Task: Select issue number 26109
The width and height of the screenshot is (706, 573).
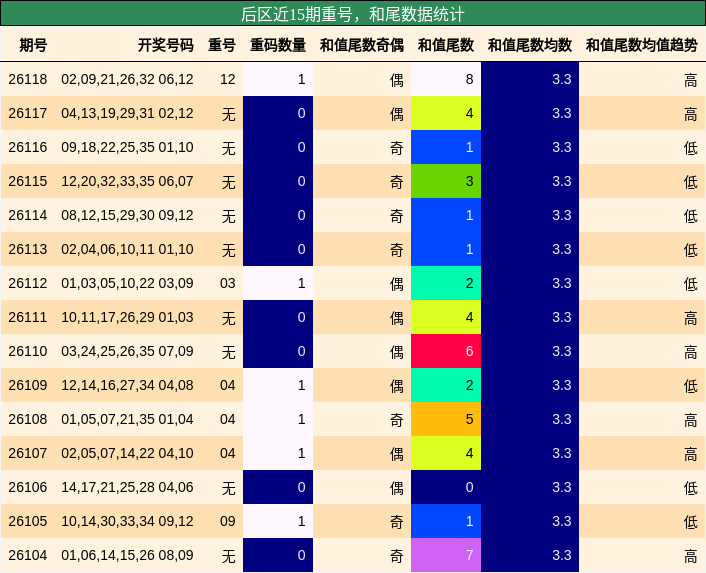Action: [27, 385]
